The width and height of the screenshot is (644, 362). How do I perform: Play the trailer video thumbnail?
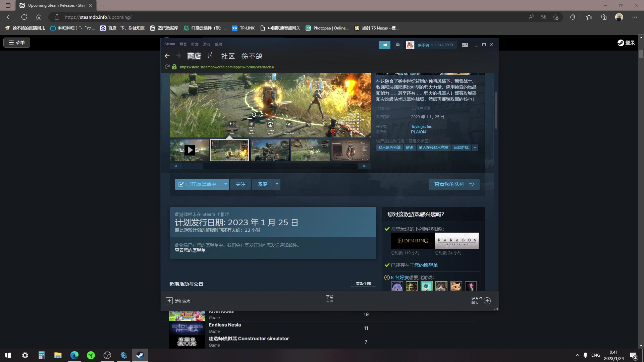[190, 150]
